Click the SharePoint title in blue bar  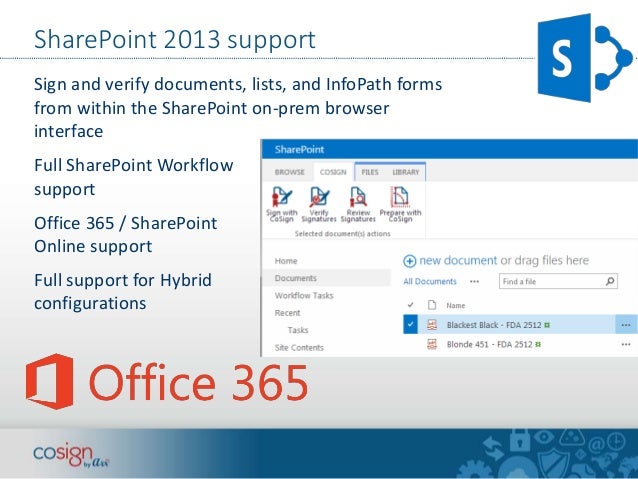(x=299, y=149)
